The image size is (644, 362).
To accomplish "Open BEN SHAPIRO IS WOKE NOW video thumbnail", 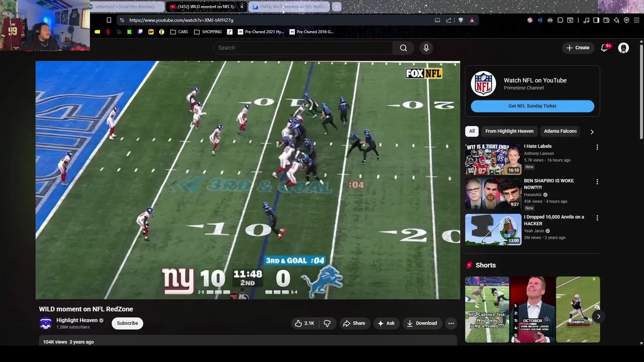I will tap(493, 194).
